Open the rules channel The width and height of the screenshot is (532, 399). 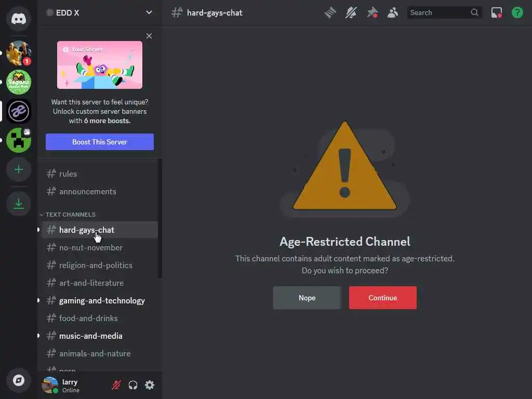pyautogui.click(x=100, y=174)
